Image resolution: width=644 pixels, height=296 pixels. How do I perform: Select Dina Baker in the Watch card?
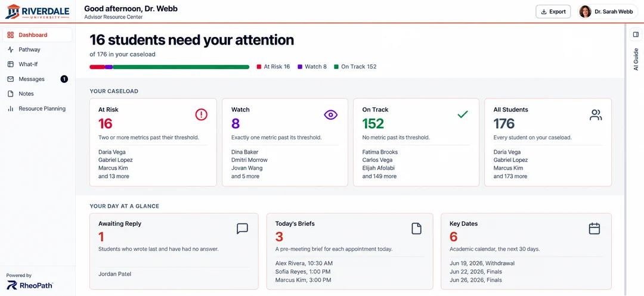coord(245,152)
